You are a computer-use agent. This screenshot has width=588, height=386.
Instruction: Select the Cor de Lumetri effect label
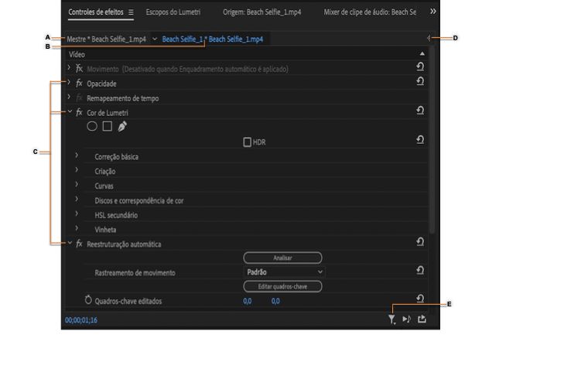(108, 113)
